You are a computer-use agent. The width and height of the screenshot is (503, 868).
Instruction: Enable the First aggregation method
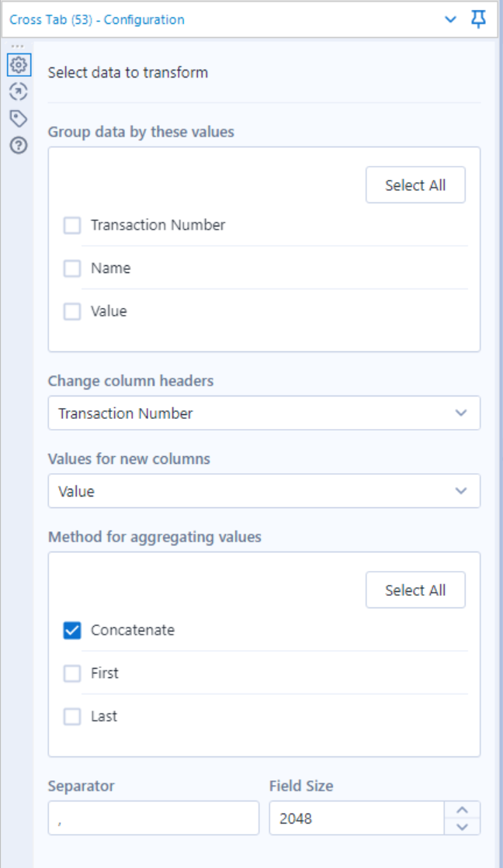72,674
